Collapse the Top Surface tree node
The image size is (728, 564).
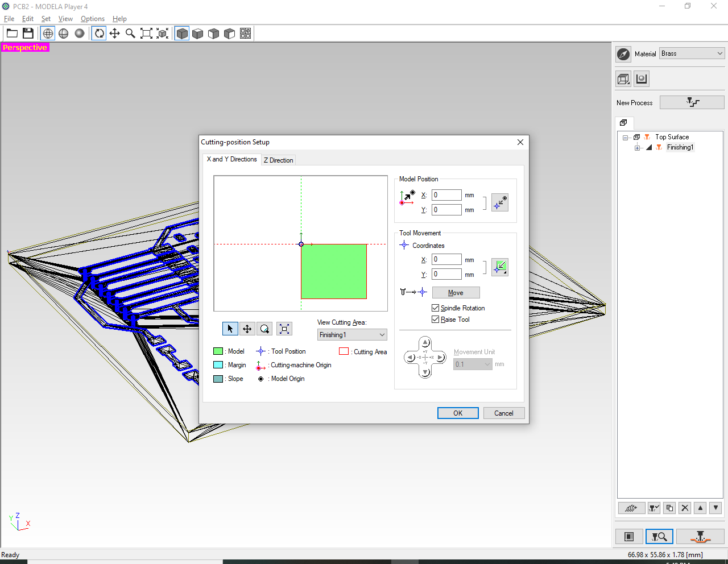(x=626, y=138)
